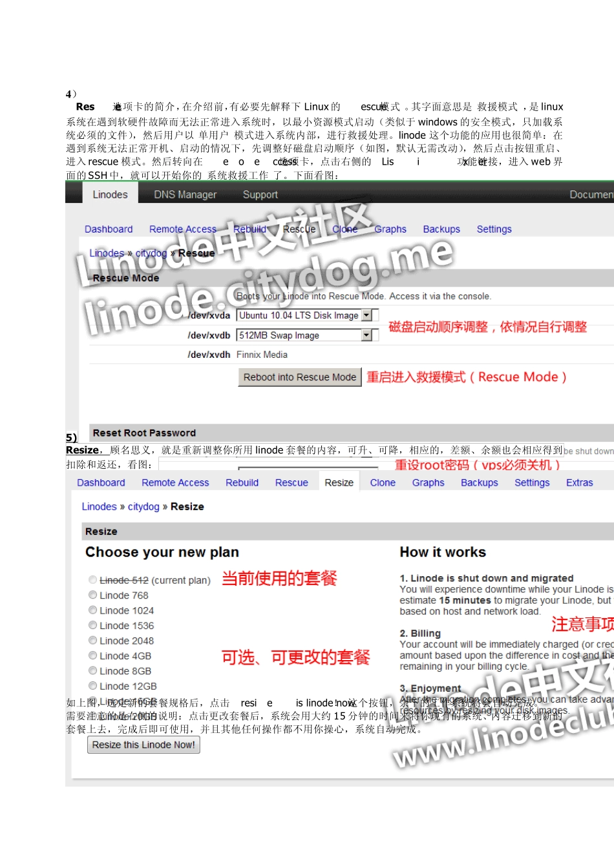Open Clone tab in Resize screenshot
Screen dimensions: 614x868
[383, 482]
